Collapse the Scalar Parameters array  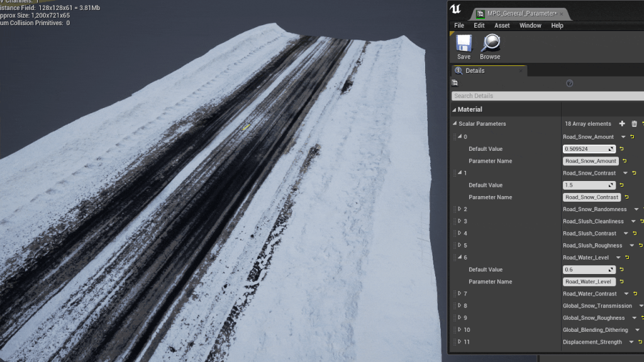point(455,124)
